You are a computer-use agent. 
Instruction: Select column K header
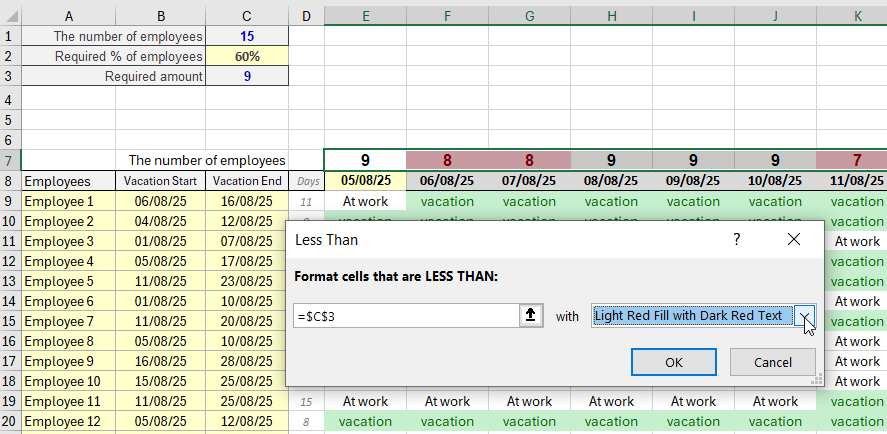coord(856,15)
